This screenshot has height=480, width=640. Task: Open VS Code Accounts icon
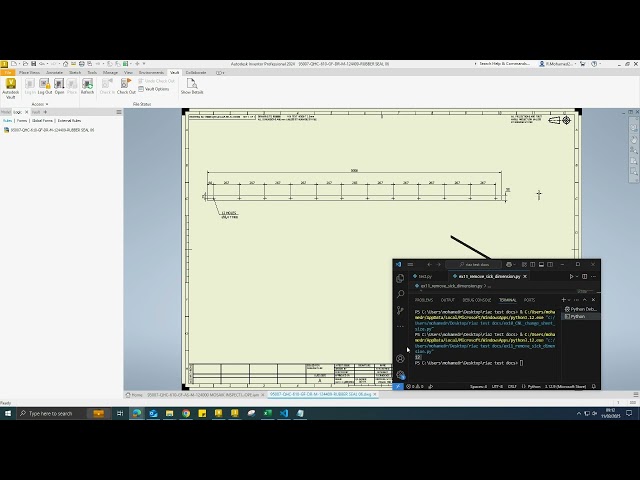[x=400, y=359]
